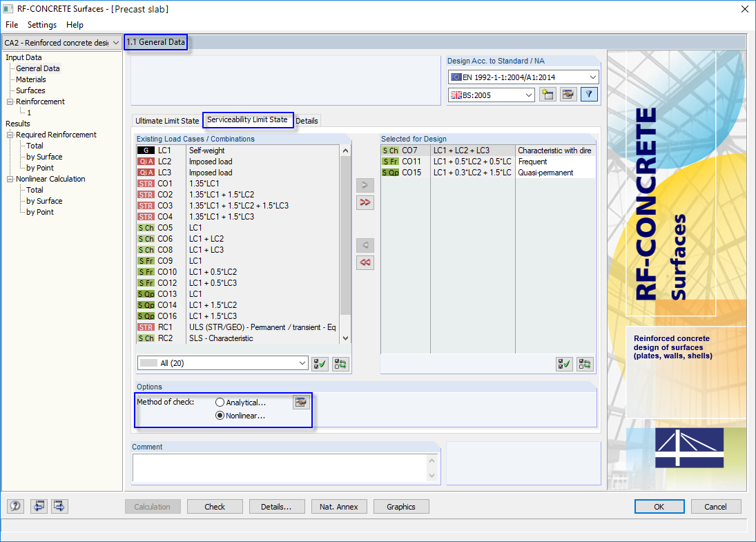The height and width of the screenshot is (542, 756).
Task: Transfer all combinations with double-arrow icon
Action: (365, 202)
